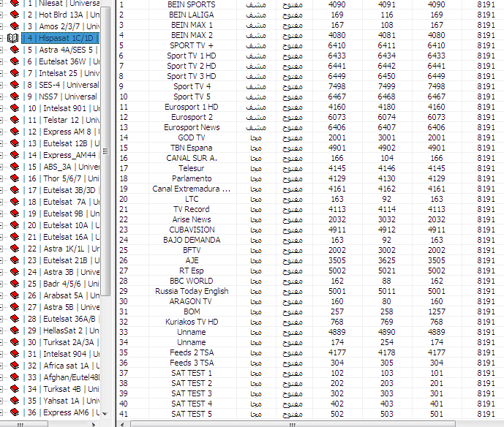The image size is (504, 427).
Task: Expand the Africa sat 1A tree node
Action: tap(1, 366)
